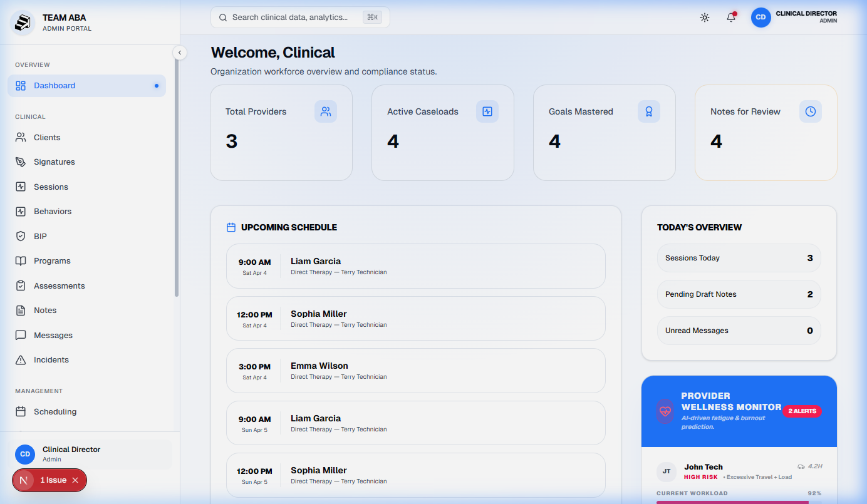Open Clinical Director profile card in sidebar
Viewport: 867px width, 504px height.
[x=90, y=455]
